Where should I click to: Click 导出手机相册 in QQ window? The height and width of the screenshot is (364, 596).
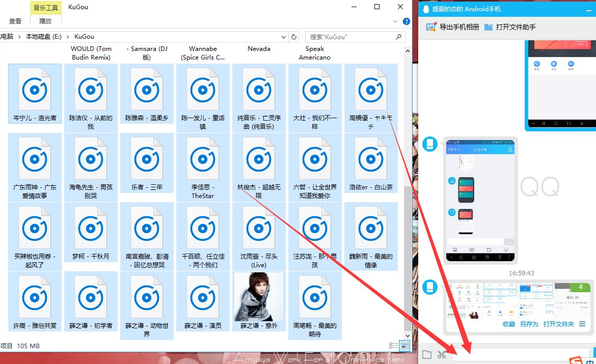452,27
